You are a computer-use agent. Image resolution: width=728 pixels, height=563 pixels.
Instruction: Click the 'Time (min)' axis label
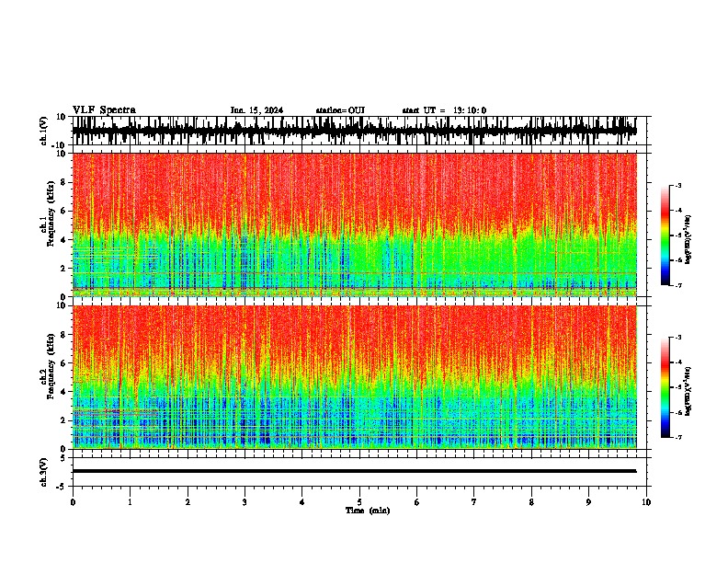coord(368,511)
